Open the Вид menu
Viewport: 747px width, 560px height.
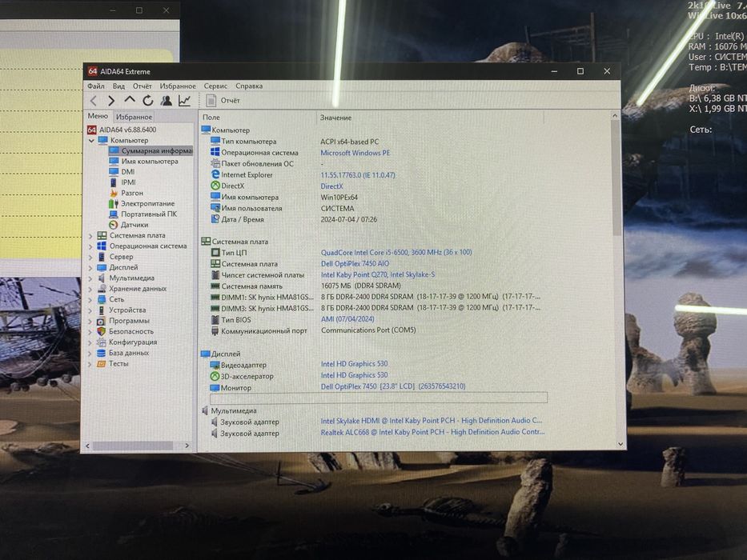click(x=118, y=86)
